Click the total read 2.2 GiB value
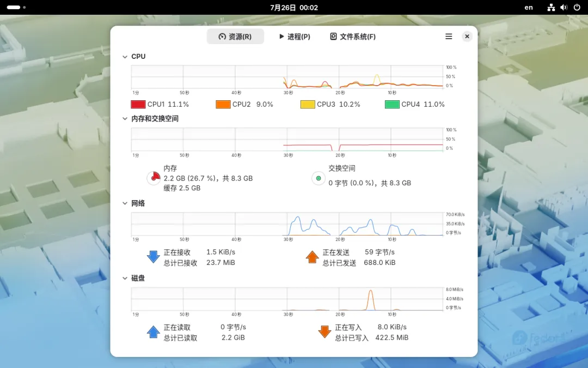The image size is (588, 368). (233, 337)
